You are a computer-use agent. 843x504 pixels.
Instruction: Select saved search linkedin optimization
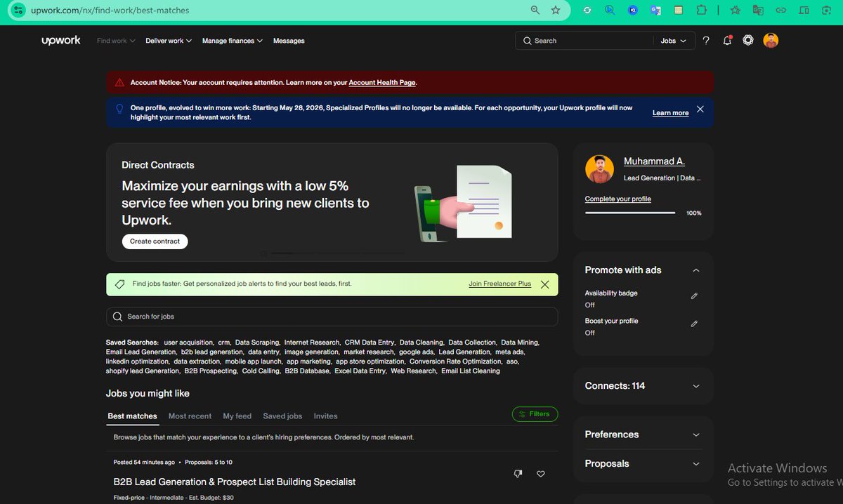pyautogui.click(x=137, y=362)
